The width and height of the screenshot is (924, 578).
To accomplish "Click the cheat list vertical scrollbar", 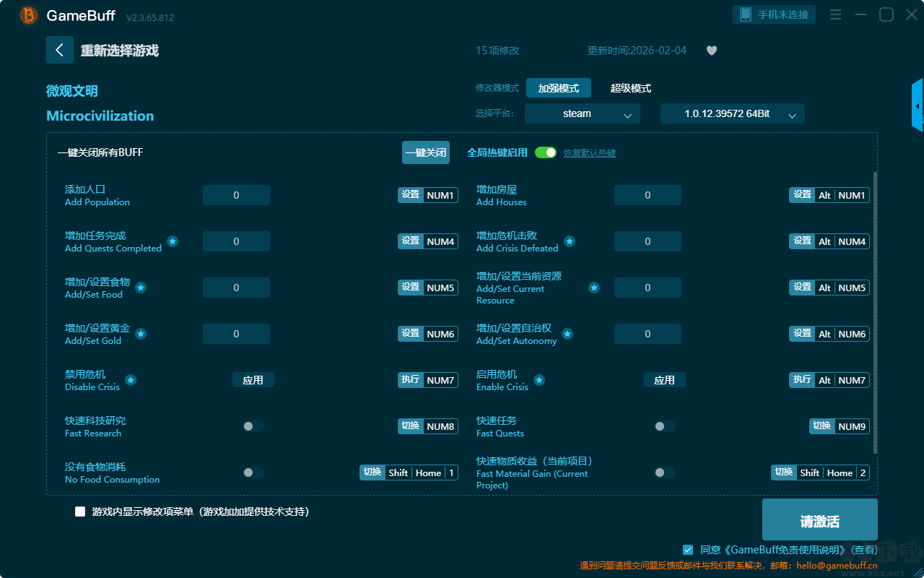I will tap(876, 313).
